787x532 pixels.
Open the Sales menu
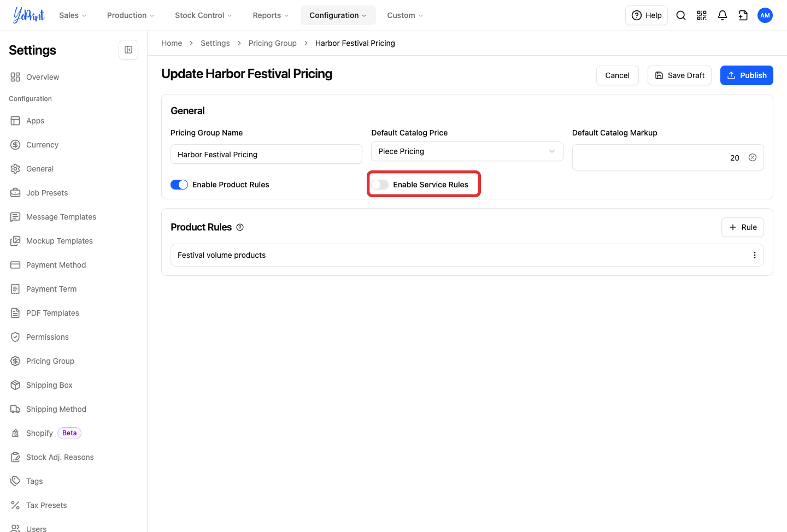pyautogui.click(x=73, y=15)
